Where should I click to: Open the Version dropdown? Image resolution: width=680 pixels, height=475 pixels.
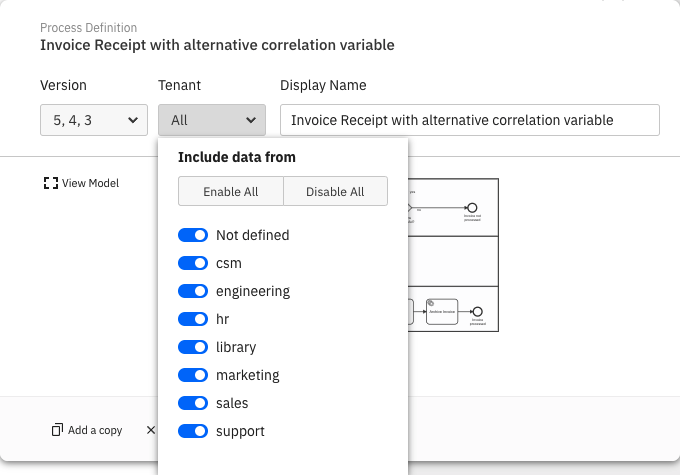coord(94,120)
